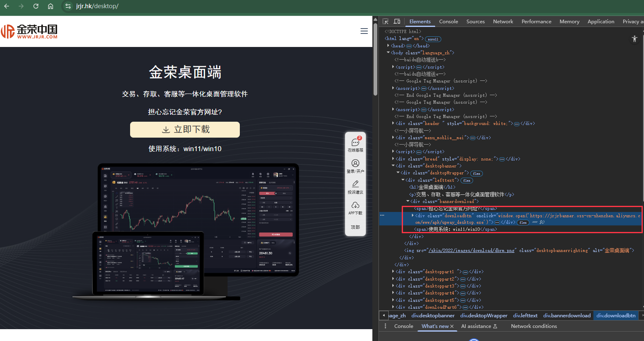This screenshot has height=341, width=644.
Task: Switch to the Console tab
Action: pos(448,21)
